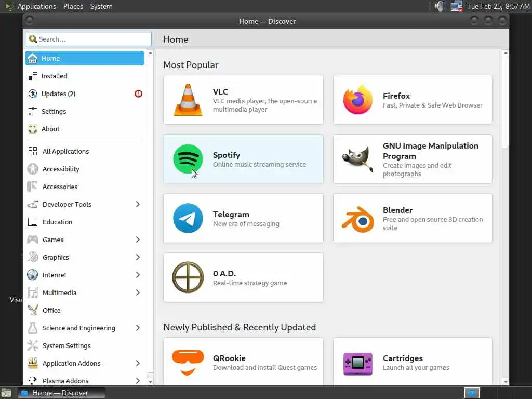Open the QRookie card title
Viewport: 532px width, 399px height.
[229, 358]
